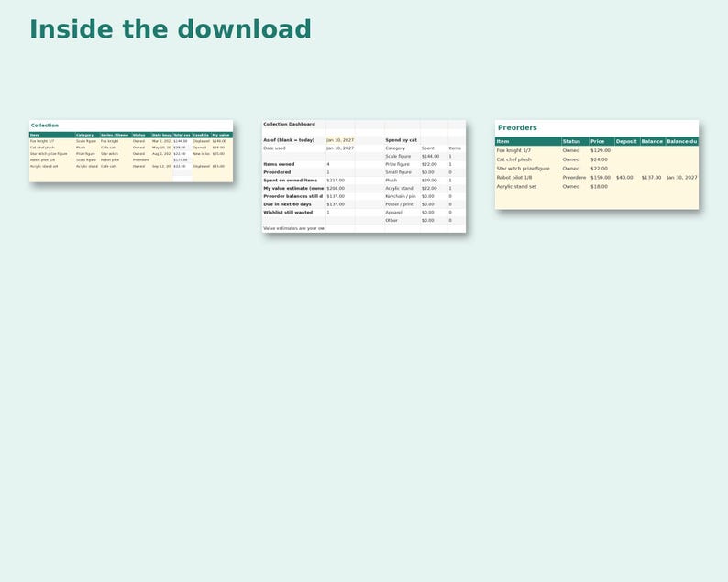
Task: Click 'Other' category row
Action: coord(392,221)
